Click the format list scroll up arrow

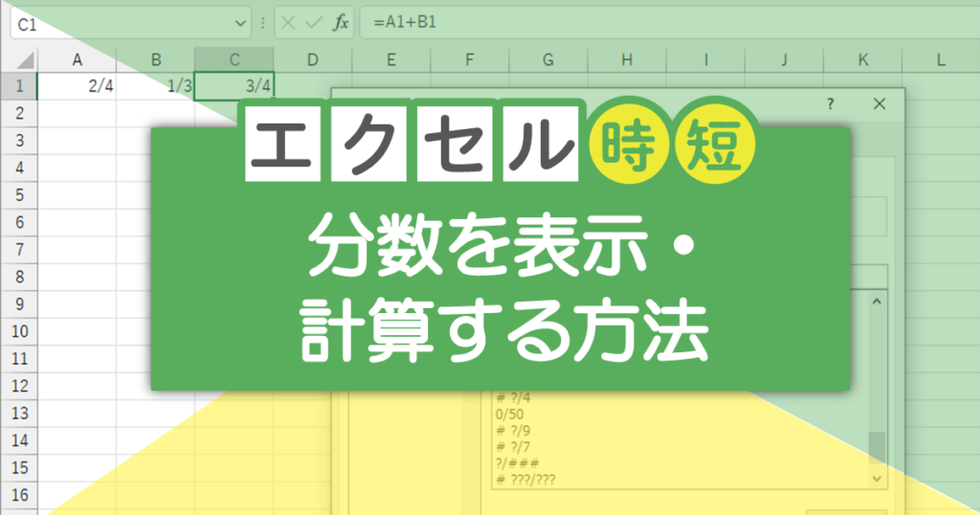click(877, 302)
